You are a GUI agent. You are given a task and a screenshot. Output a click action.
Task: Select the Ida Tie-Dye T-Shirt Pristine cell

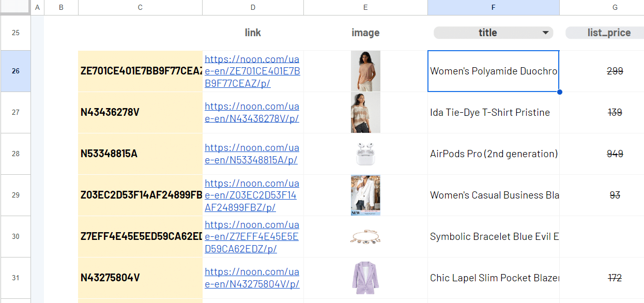(493, 113)
